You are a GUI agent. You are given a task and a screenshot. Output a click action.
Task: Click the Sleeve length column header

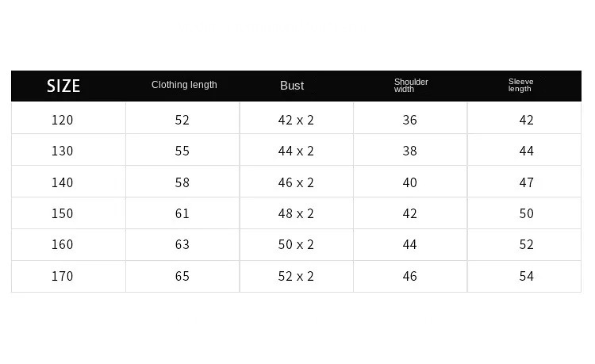click(520, 86)
